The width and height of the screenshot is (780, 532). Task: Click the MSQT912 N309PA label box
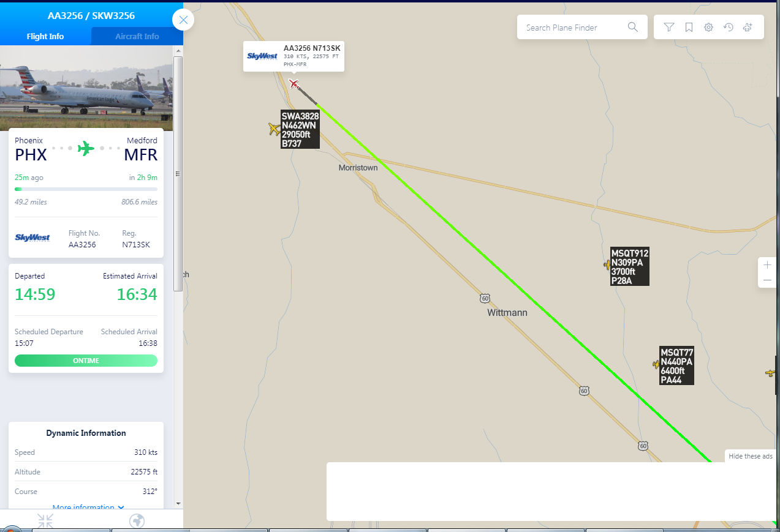click(x=630, y=267)
